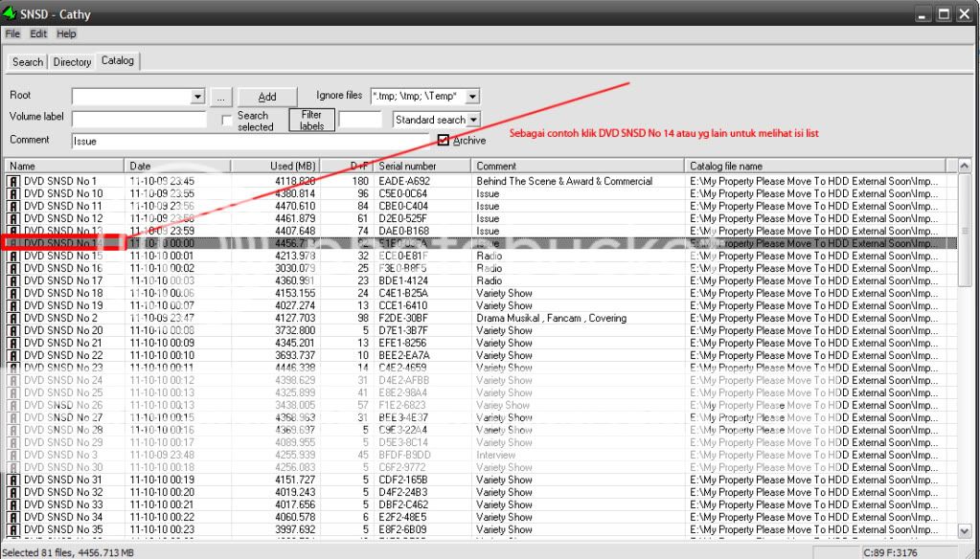Click the browse (...) button next to Root
This screenshot has height=559, width=980.
tap(220, 97)
